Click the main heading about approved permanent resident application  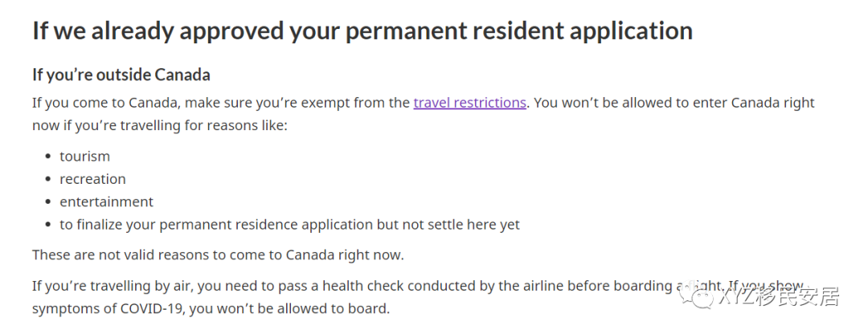[x=362, y=31]
